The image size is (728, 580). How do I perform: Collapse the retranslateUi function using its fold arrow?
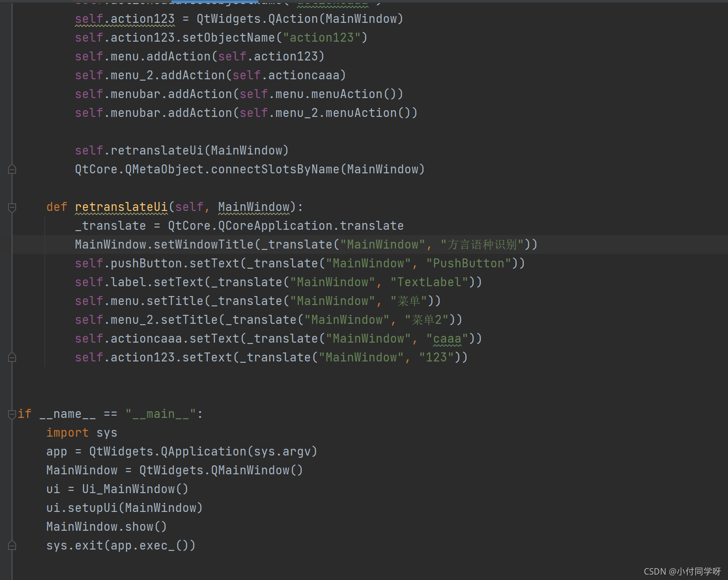coord(12,207)
